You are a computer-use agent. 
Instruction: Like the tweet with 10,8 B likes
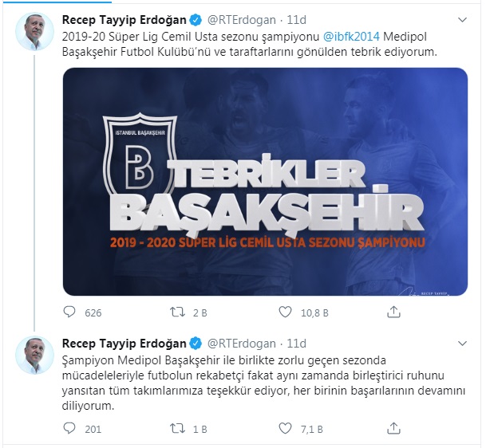pos(285,312)
